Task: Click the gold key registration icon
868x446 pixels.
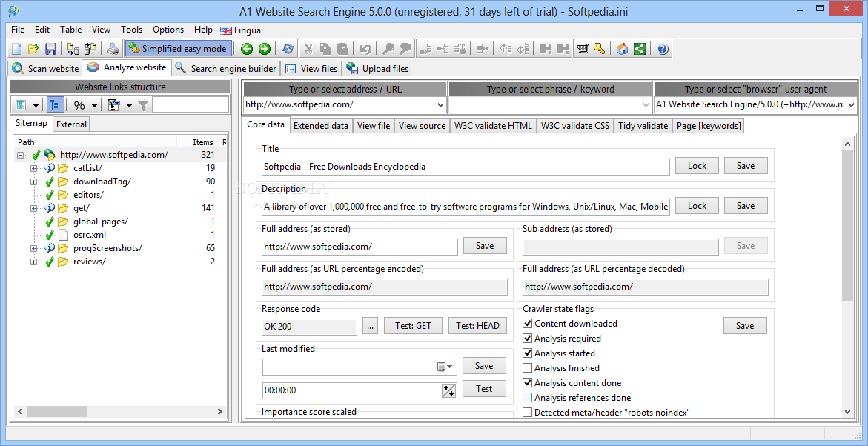Action: 599,49
